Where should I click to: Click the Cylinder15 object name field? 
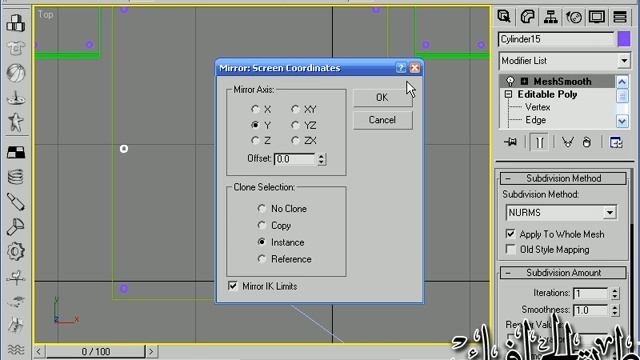pos(556,39)
